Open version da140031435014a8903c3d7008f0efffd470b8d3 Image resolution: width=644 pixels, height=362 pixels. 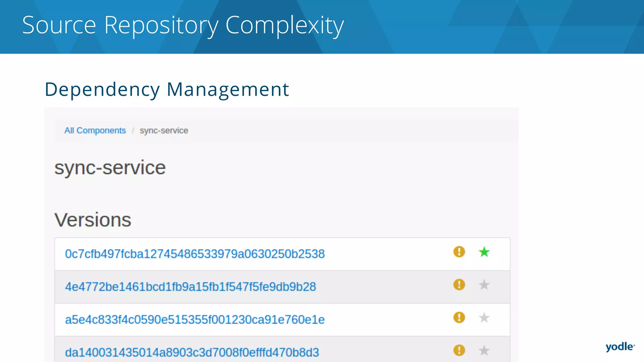tap(192, 352)
